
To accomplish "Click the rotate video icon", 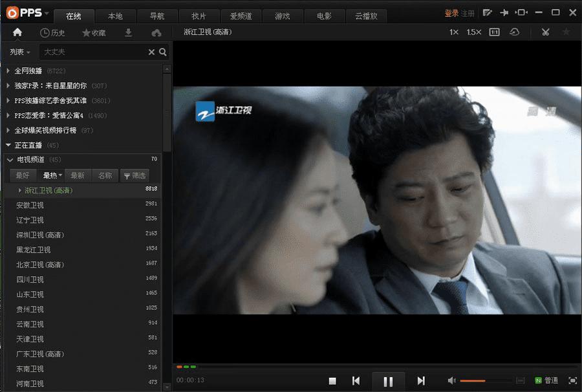I will pos(514,32).
